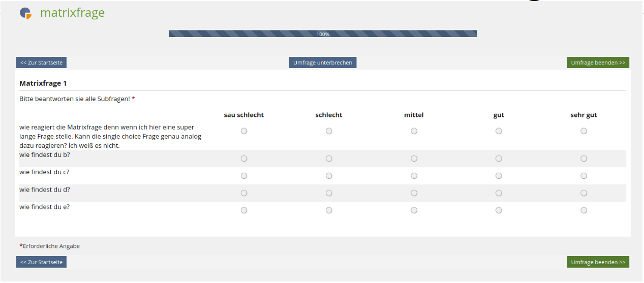Select 'sau schlecht' for 'wie findest du d?'
This screenshot has width=644, height=283.
[244, 193]
